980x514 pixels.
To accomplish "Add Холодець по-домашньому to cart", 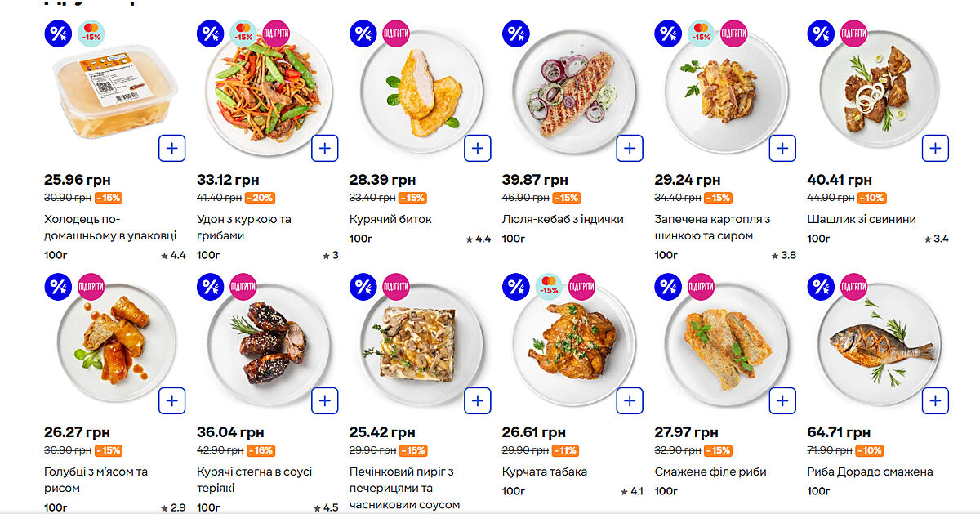I will coord(171,149).
